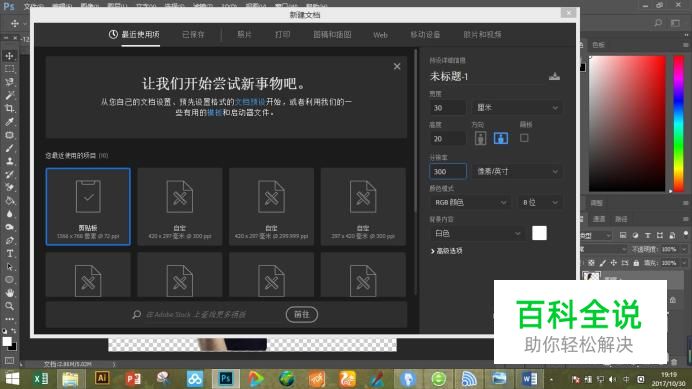
Task: Open the layer opacity 100% dropdown
Action: (x=684, y=249)
